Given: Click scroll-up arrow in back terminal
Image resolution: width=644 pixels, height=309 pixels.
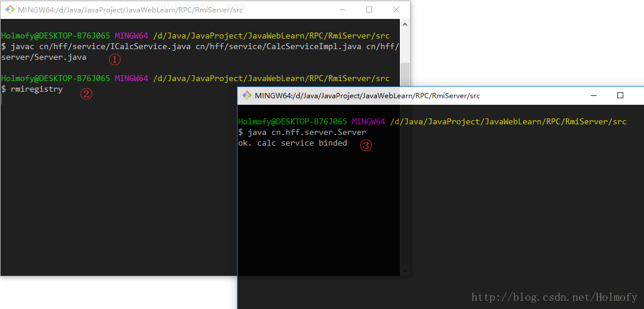Looking at the screenshot, I should coord(405,25).
